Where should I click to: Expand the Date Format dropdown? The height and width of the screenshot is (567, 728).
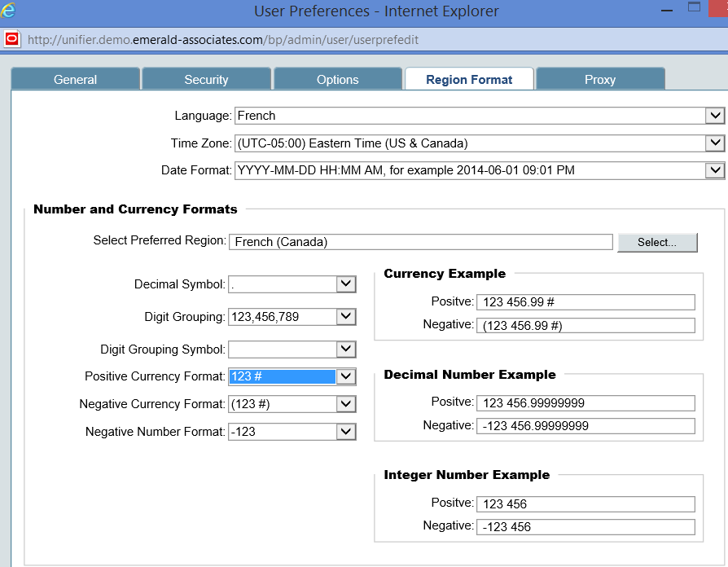pyautogui.click(x=715, y=170)
